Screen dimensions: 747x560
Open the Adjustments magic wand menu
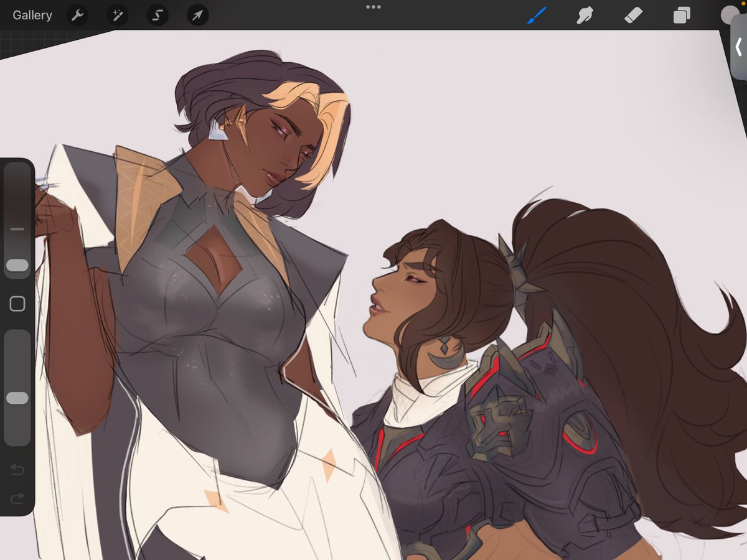tap(117, 15)
